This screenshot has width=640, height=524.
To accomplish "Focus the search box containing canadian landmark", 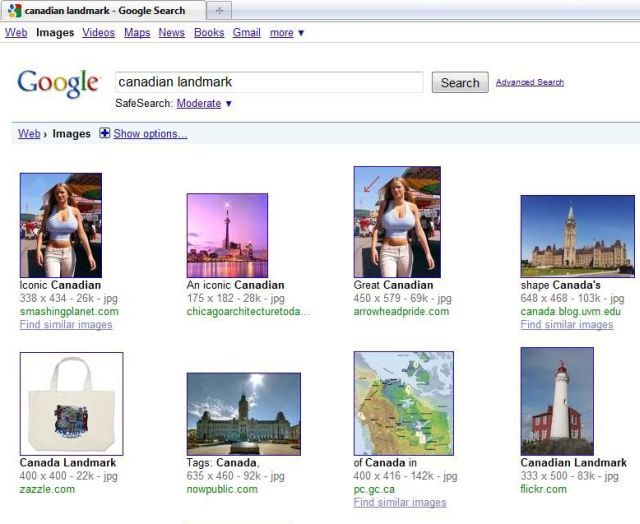I will coord(269,83).
